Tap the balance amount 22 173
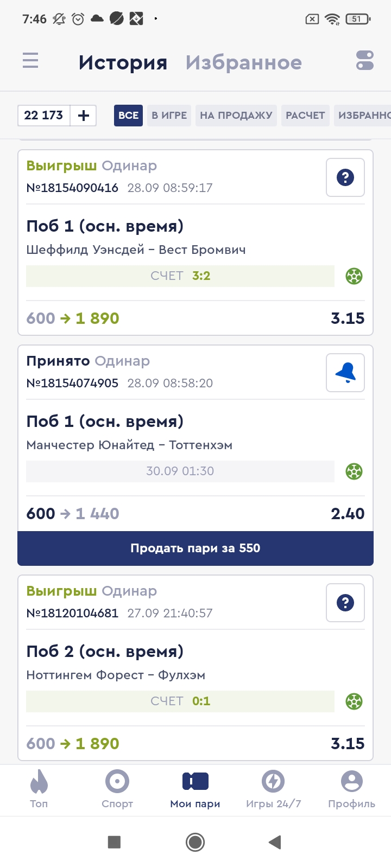Screen dimensions: 391x868 tap(44, 116)
